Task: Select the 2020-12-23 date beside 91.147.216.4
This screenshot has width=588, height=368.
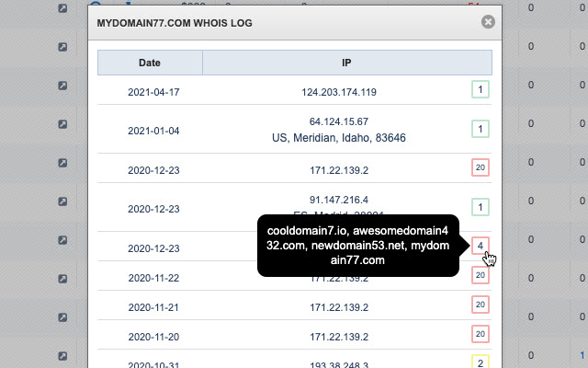Action: pyautogui.click(x=153, y=209)
